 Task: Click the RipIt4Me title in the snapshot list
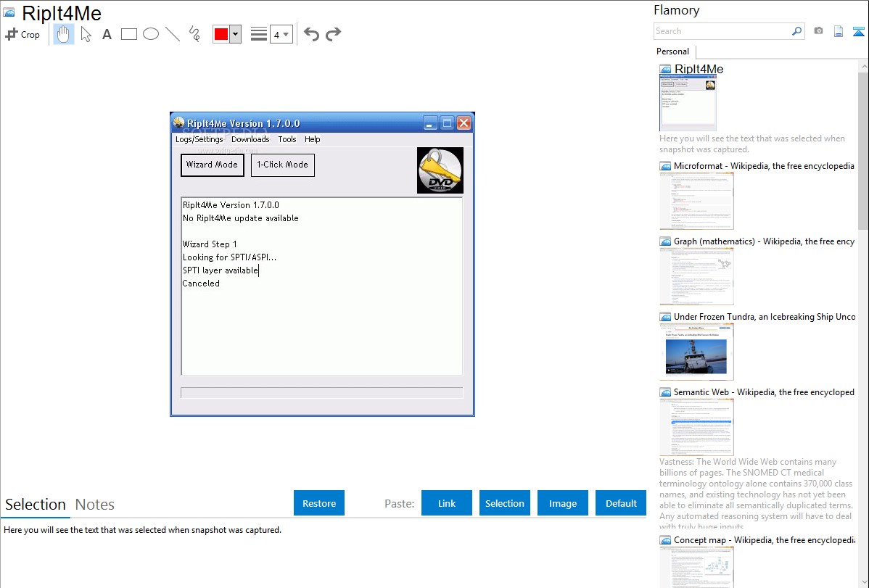(699, 69)
